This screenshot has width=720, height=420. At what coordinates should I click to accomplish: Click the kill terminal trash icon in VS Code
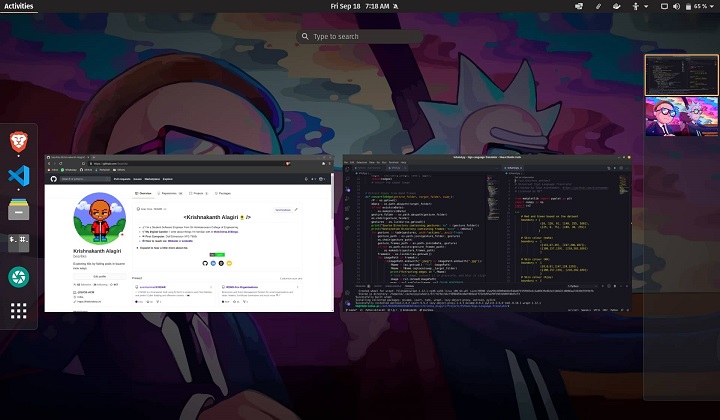pyautogui.click(x=615, y=286)
